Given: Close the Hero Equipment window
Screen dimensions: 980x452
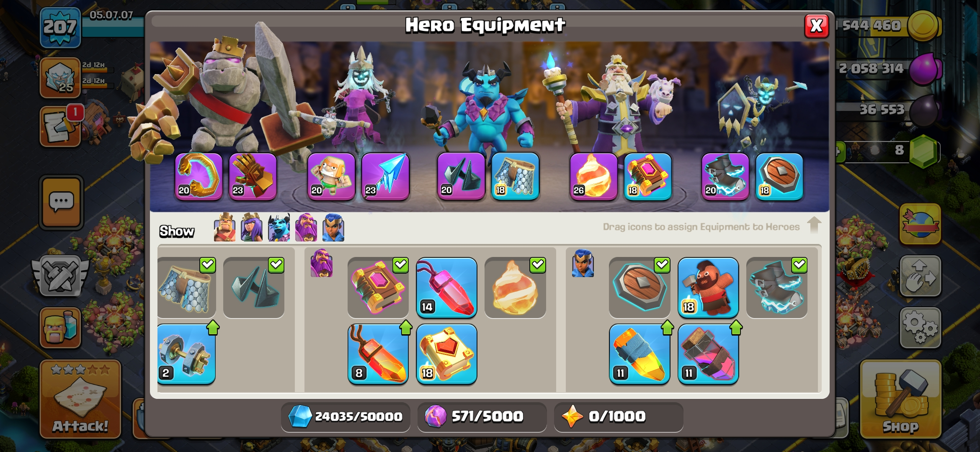Looking at the screenshot, I should [x=816, y=26].
